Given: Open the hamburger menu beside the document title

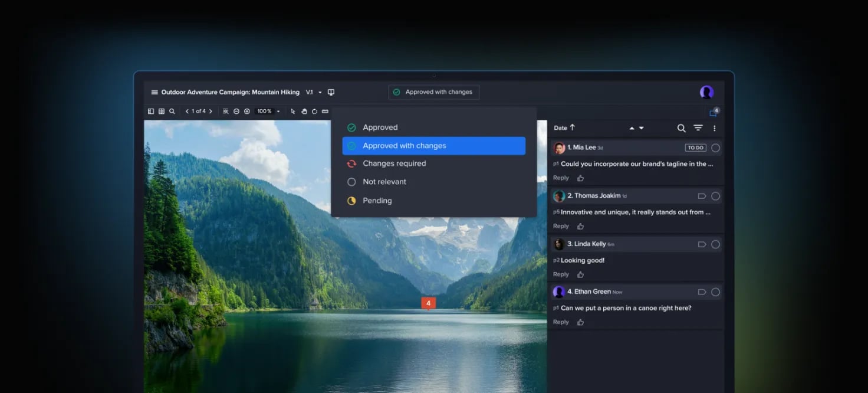Looking at the screenshot, I should 154,92.
